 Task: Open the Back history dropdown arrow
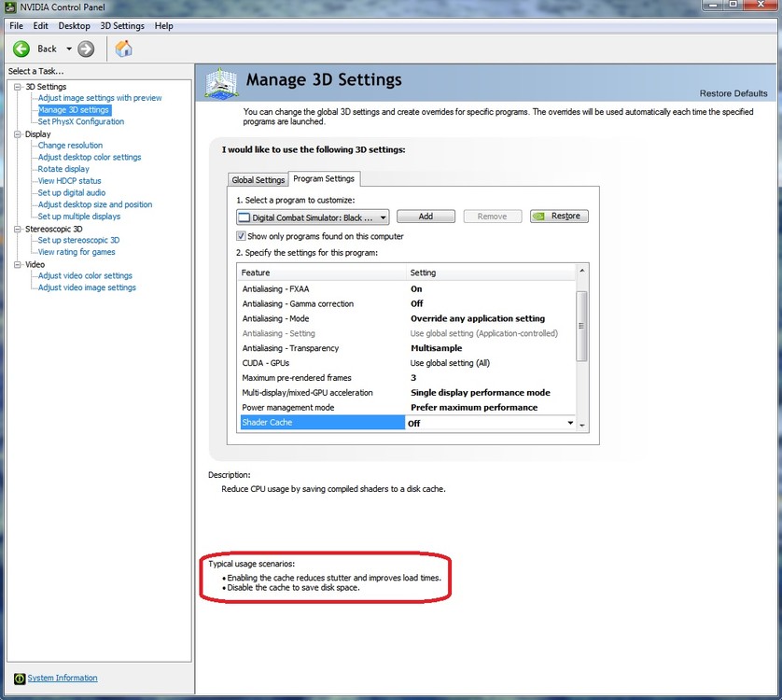[69, 49]
